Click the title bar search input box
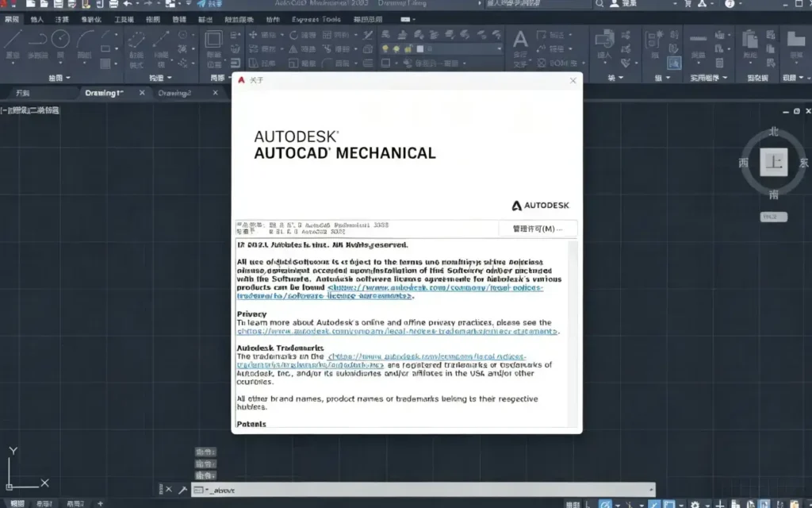812x508 pixels. [x=538, y=4]
